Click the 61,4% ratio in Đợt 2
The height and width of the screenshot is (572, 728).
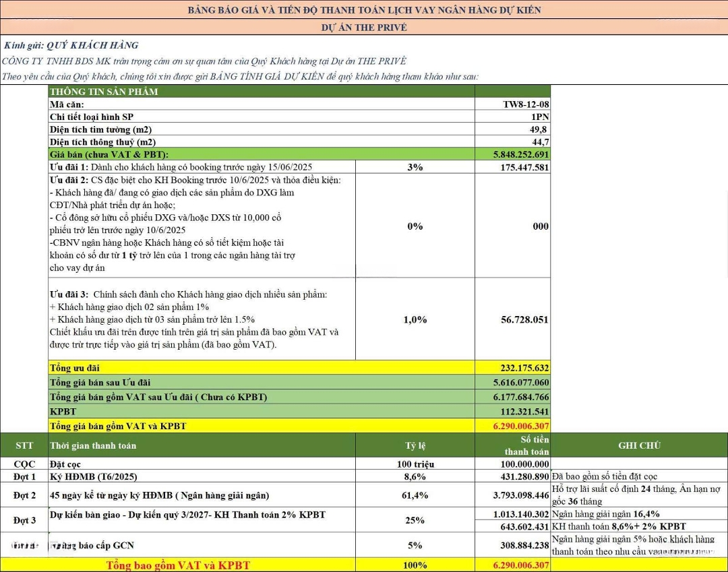pos(415,496)
